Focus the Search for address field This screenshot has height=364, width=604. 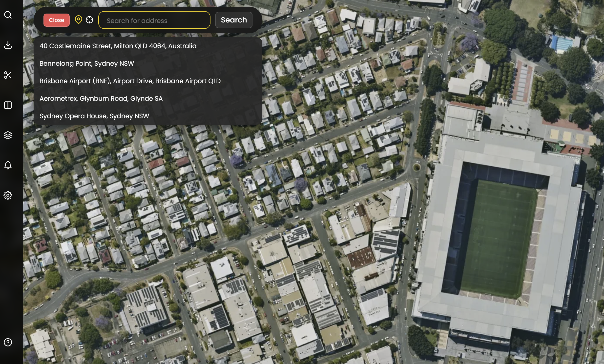pos(154,20)
